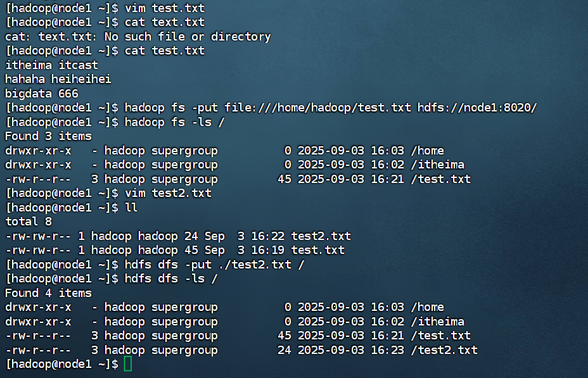This screenshot has height=378, width=588.
Task: Click /test2.txt in the final HDFS listing
Action: pyautogui.click(x=444, y=350)
